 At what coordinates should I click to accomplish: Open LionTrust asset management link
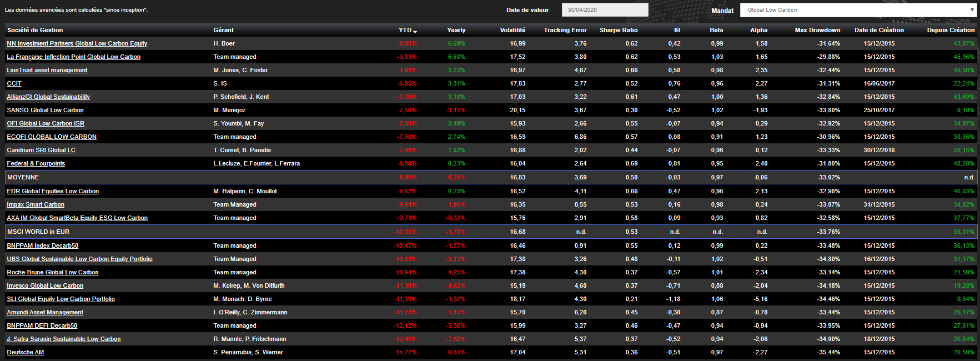click(47, 70)
